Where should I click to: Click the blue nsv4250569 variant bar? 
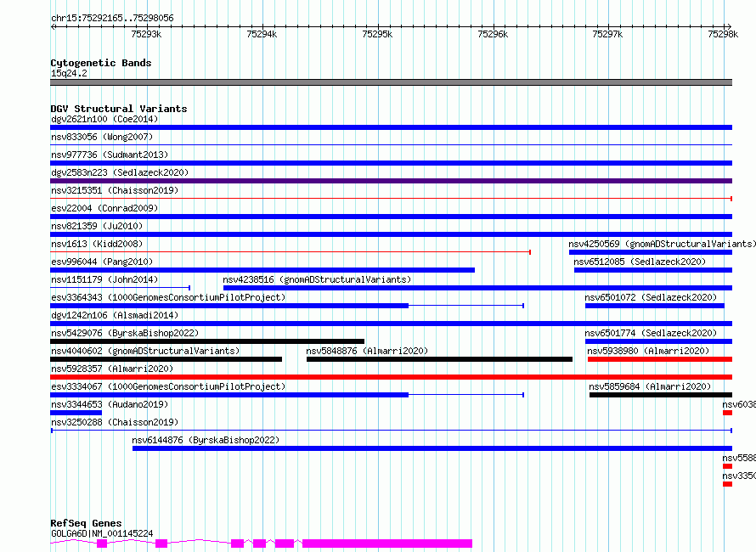tap(651, 252)
